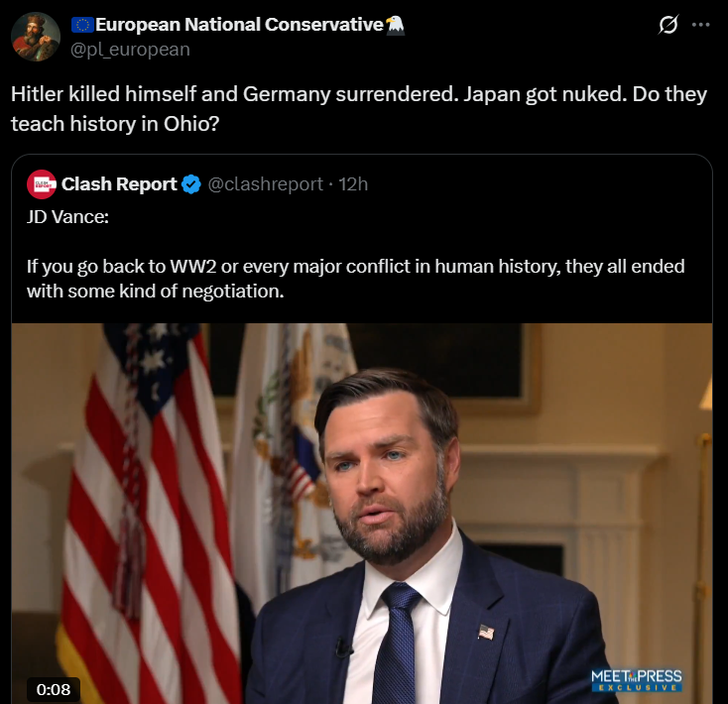Screen dimensions: 728x704
Task: Open the European National Conservative profile avatar
Action: pos(36,37)
